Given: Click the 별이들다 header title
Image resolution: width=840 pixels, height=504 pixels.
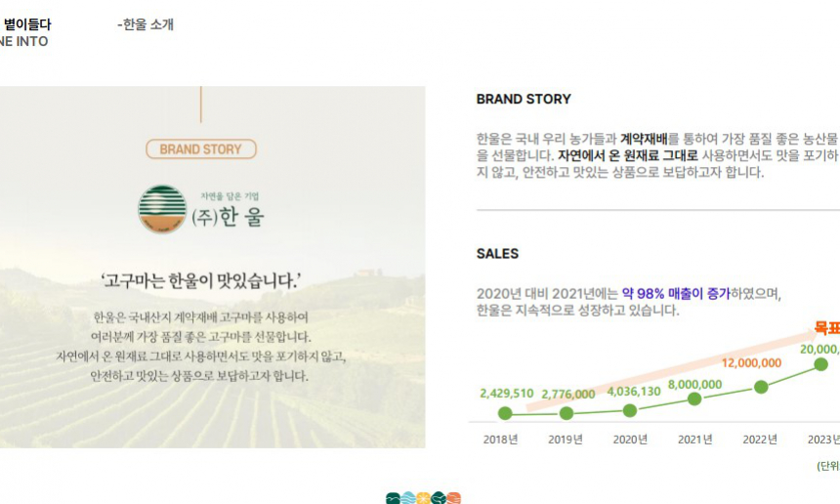Looking at the screenshot, I should (x=26, y=24).
